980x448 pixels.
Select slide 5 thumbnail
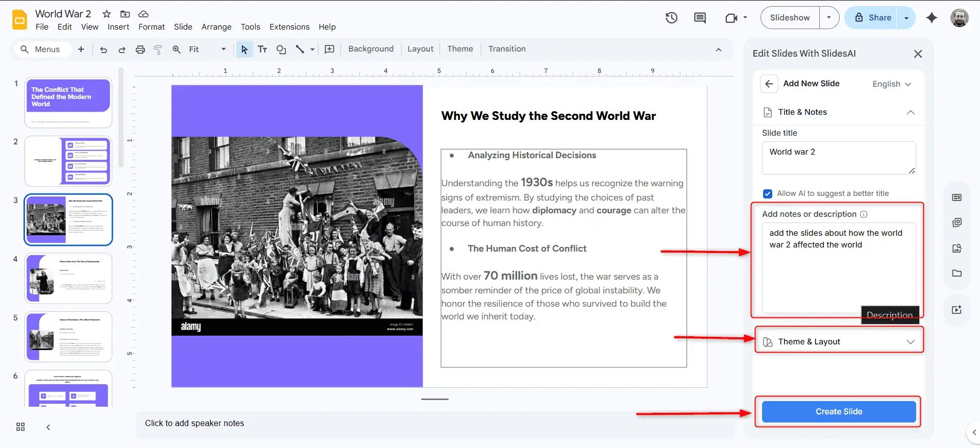68,337
